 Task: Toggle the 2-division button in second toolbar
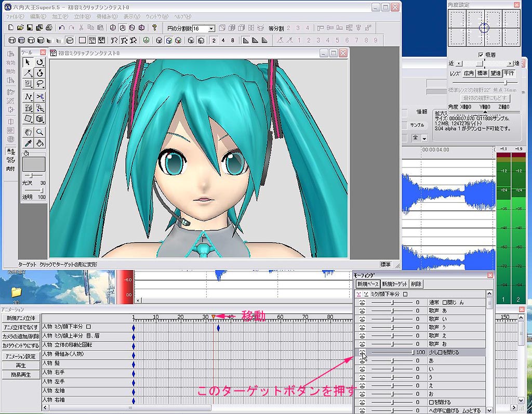[x=214, y=41]
